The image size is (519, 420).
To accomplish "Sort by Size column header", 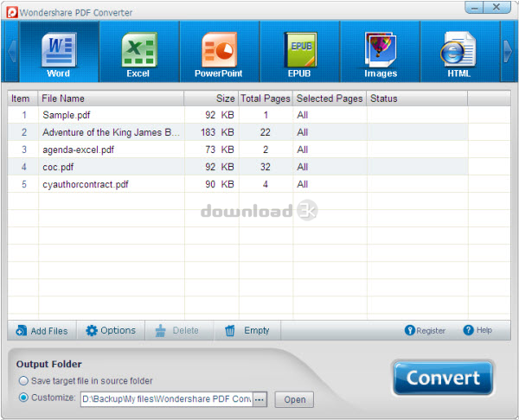I will 211,99.
